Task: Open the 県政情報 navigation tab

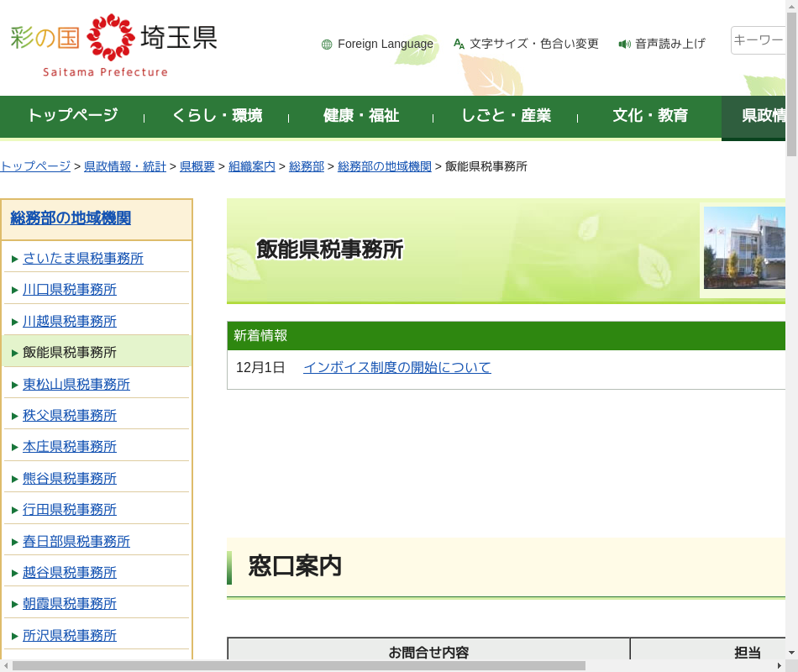Action: click(753, 117)
